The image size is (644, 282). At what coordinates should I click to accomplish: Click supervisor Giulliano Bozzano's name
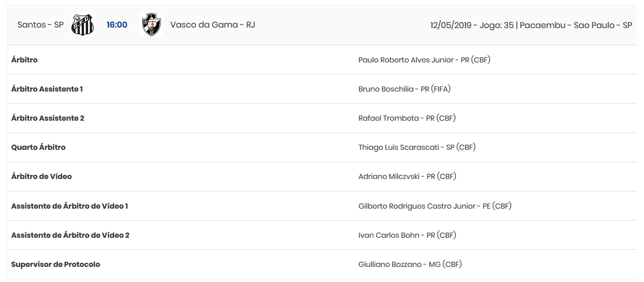410,264
